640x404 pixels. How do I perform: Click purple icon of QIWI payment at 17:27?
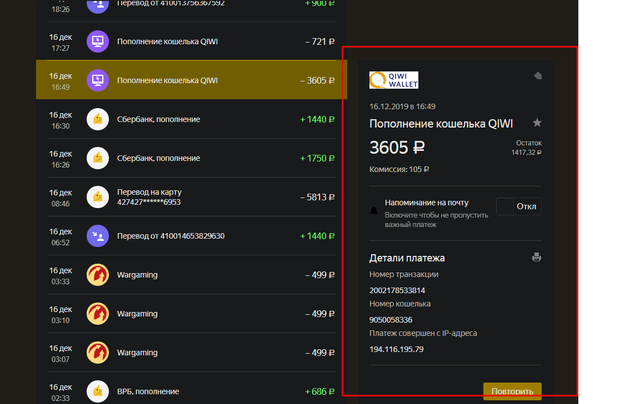click(x=98, y=42)
